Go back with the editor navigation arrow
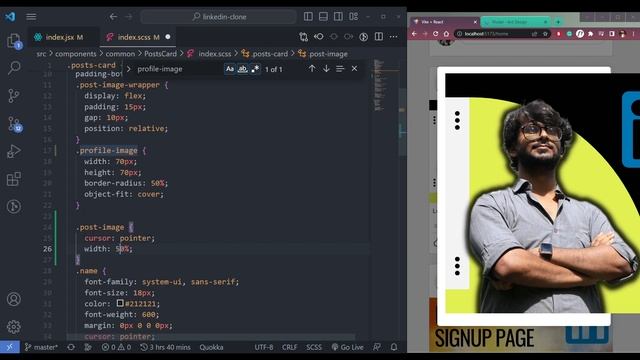Screen dimensions: 640x360 113,17
